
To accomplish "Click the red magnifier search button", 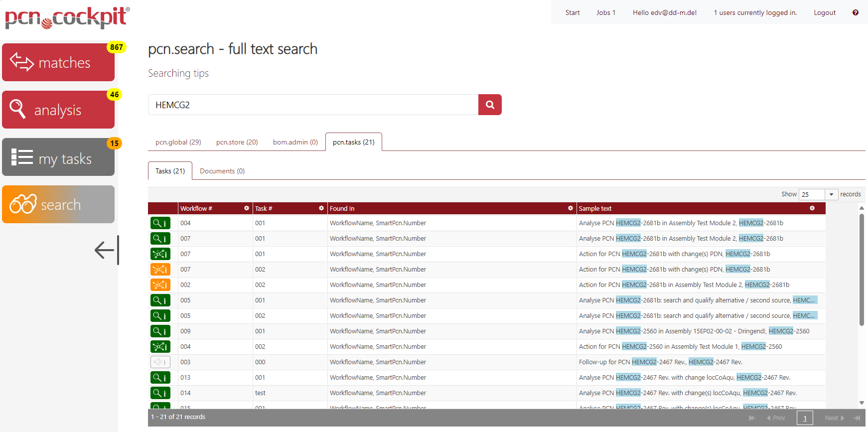I will tap(490, 105).
